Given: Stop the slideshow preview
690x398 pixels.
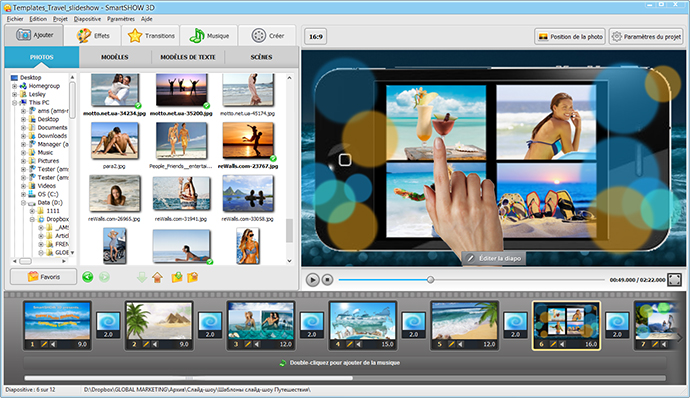Looking at the screenshot, I should (327, 280).
